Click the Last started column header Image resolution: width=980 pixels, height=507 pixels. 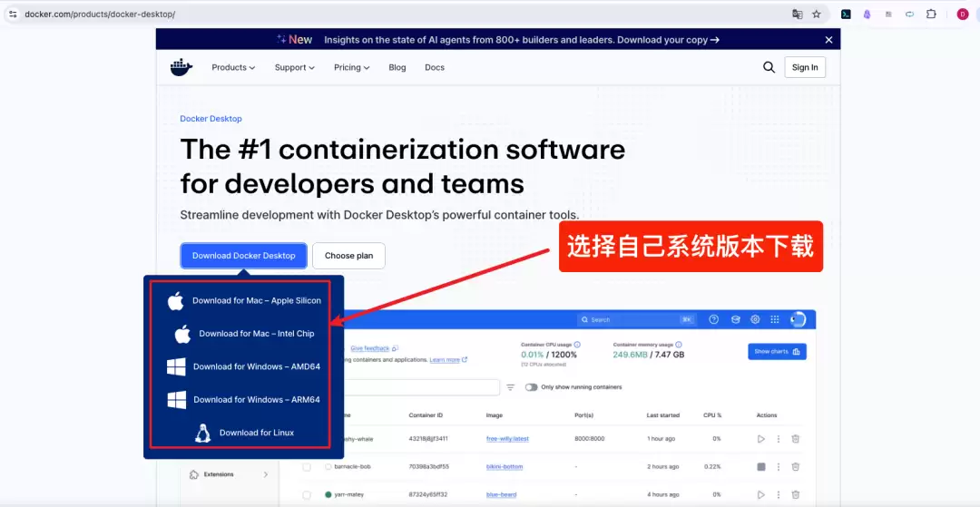663,415
